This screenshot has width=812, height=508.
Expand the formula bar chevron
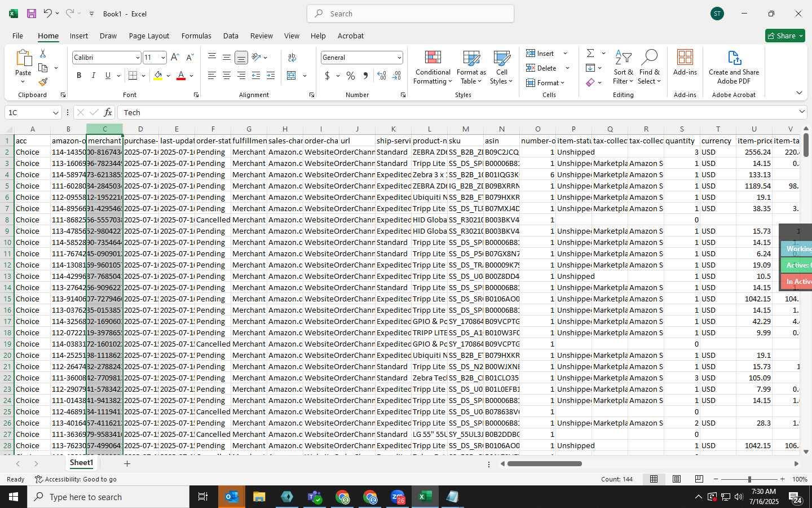(x=802, y=112)
